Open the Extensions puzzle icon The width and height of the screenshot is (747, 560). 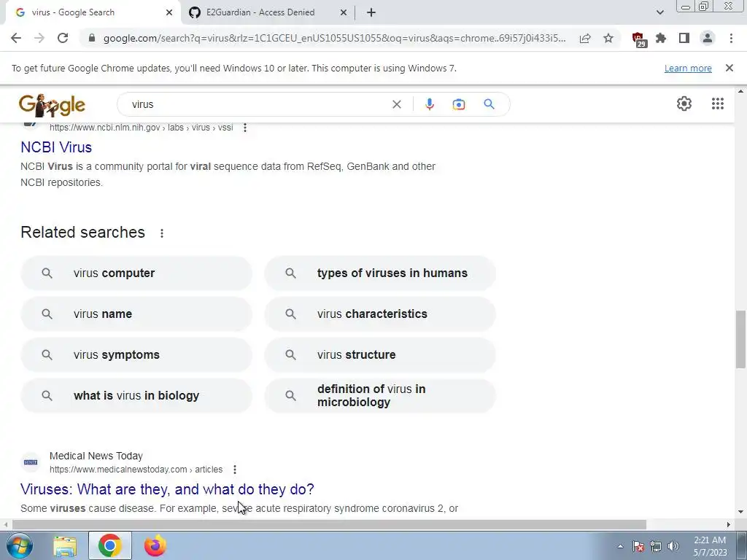click(x=661, y=38)
